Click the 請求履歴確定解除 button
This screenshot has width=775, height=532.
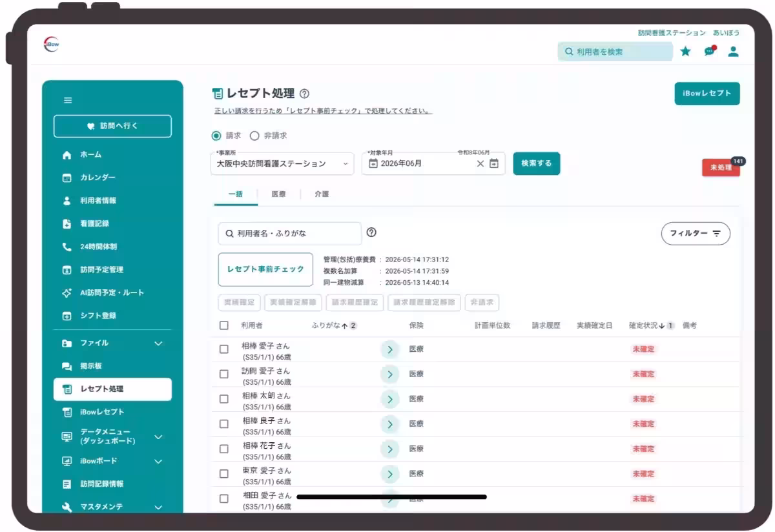[424, 302]
